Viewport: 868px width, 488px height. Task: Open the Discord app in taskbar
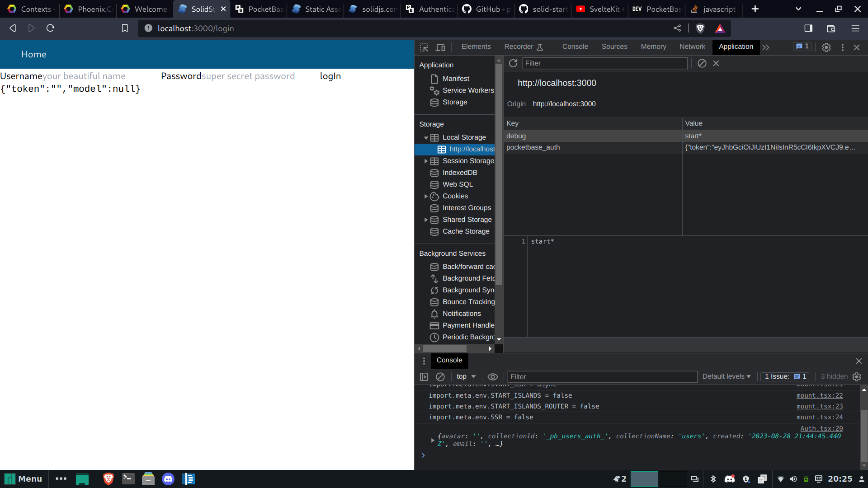click(x=168, y=479)
